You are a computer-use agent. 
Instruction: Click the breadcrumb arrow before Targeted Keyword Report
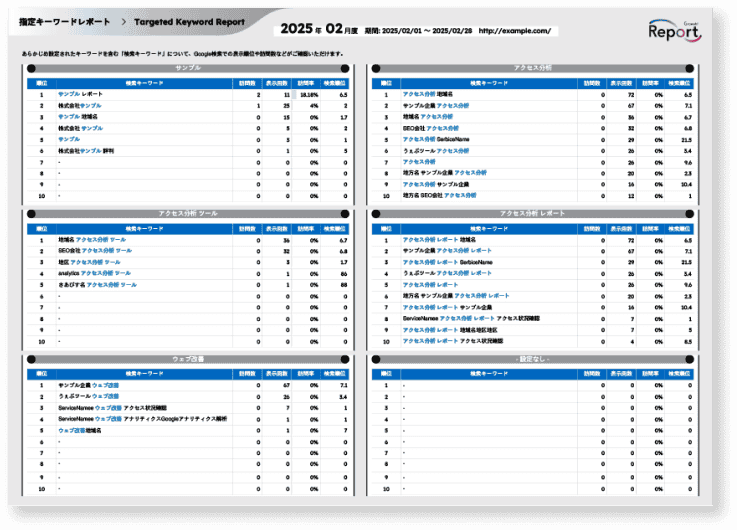pyautogui.click(x=122, y=21)
